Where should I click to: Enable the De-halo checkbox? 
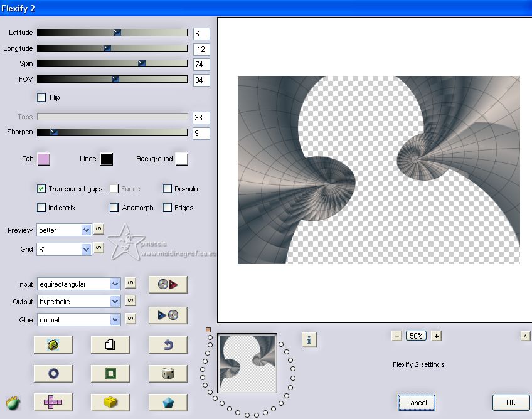point(168,189)
